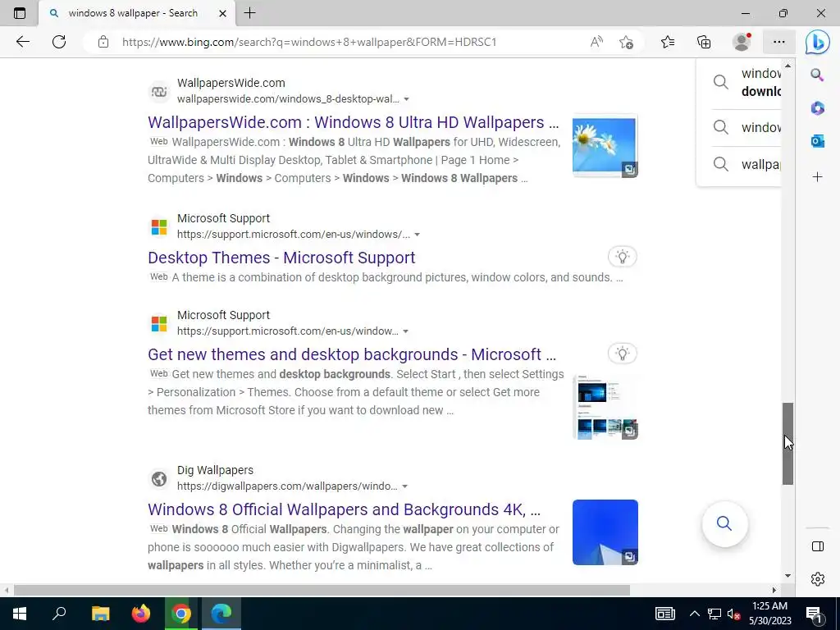Add an app to the sidebar plus icon
The image size is (840, 630).
coord(818,177)
